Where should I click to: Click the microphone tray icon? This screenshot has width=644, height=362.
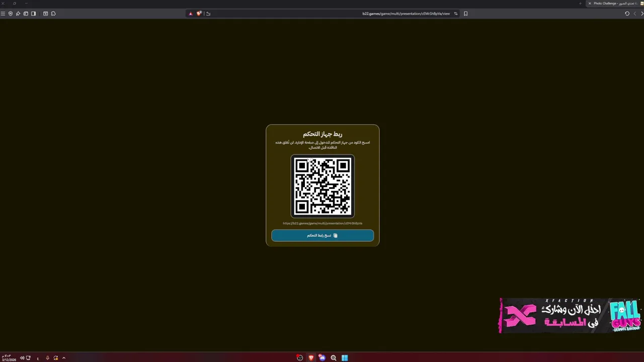47,358
